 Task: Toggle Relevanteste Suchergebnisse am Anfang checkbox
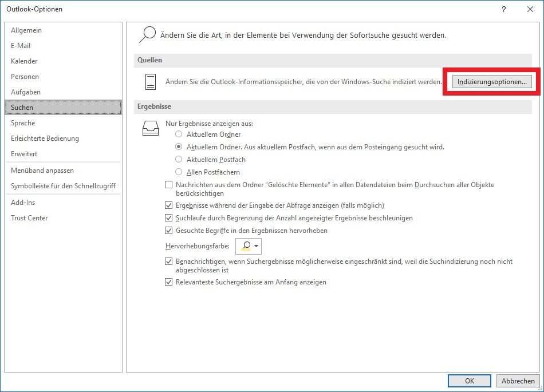pyautogui.click(x=168, y=282)
